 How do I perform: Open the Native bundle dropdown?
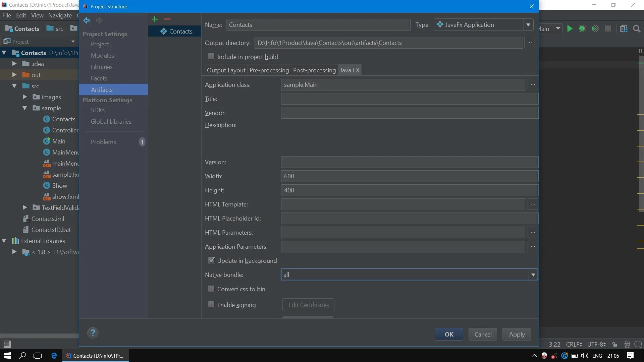click(x=533, y=275)
